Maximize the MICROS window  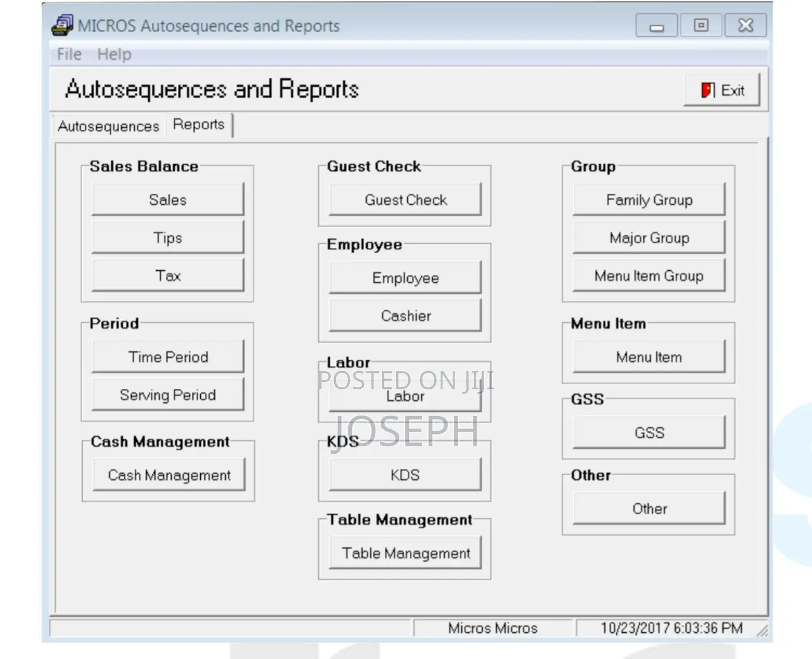tap(701, 26)
